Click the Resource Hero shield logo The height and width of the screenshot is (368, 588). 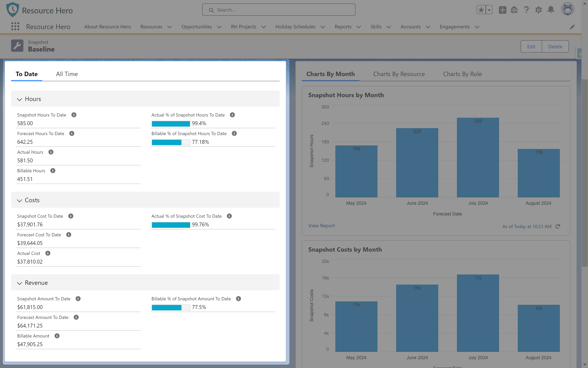(13, 10)
